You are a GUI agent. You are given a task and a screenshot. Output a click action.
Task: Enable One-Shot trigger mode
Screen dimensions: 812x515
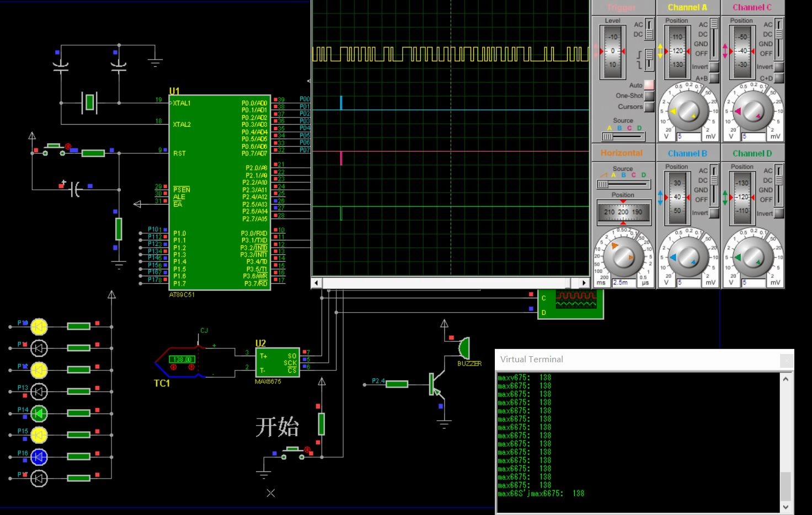pos(649,95)
